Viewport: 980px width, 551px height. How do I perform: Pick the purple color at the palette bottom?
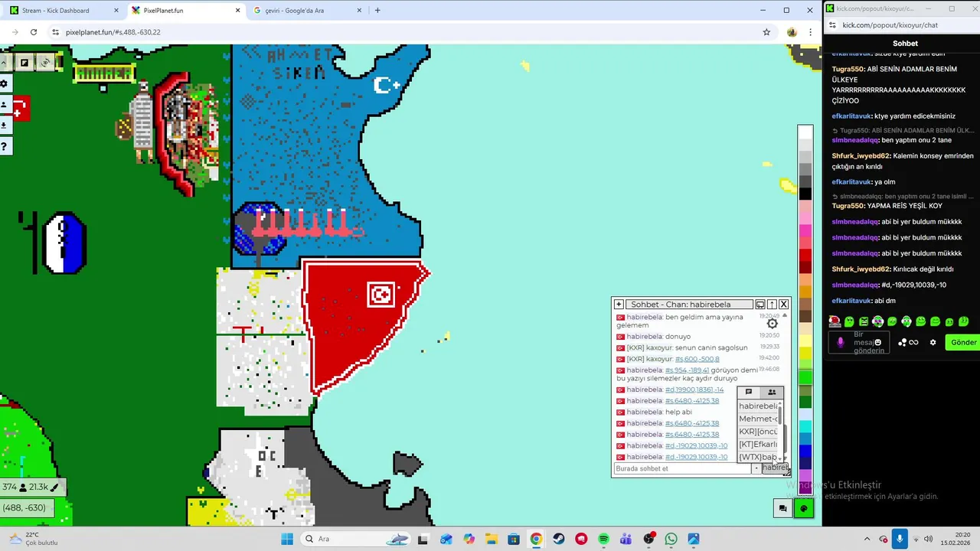(x=805, y=487)
